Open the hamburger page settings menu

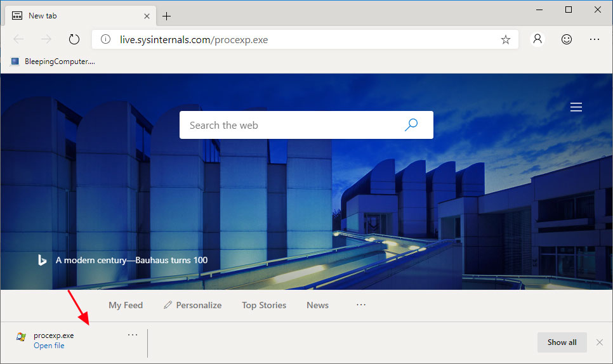576,107
